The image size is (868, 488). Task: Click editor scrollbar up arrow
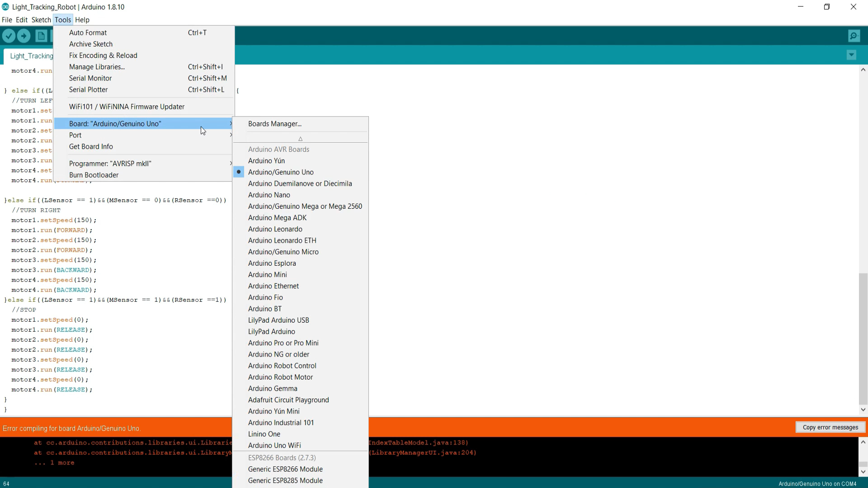[x=863, y=70]
